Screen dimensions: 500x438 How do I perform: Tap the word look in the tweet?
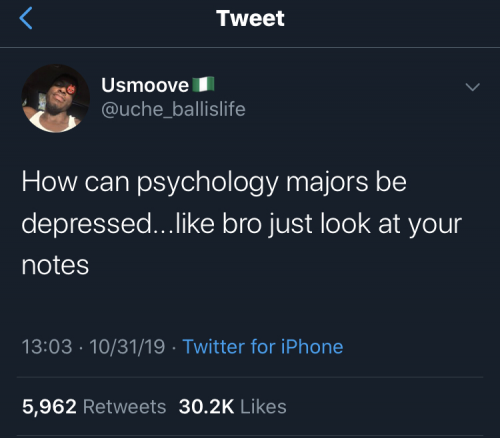345,224
